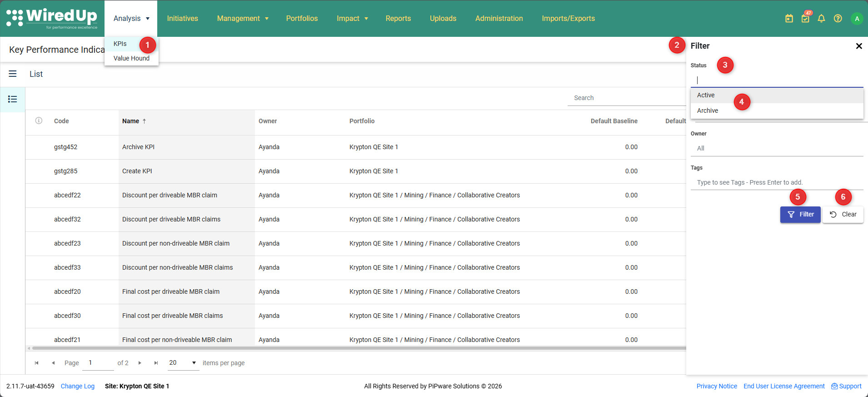This screenshot has height=397, width=868.
Task: Open the Support link
Action: coord(846,386)
